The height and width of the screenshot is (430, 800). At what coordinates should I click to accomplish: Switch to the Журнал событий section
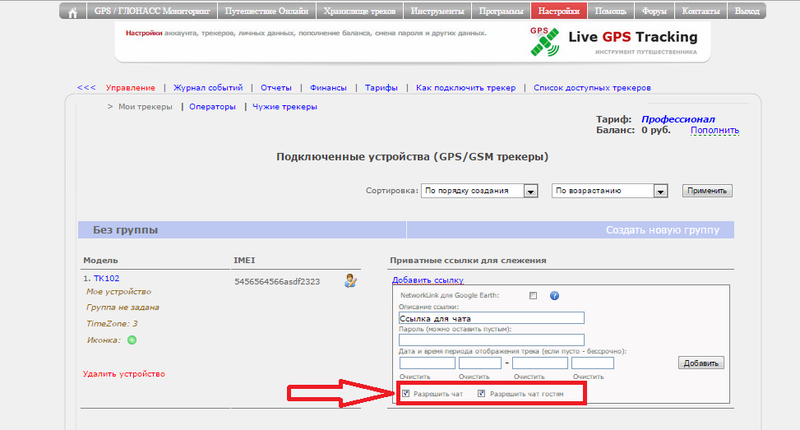click(208, 88)
